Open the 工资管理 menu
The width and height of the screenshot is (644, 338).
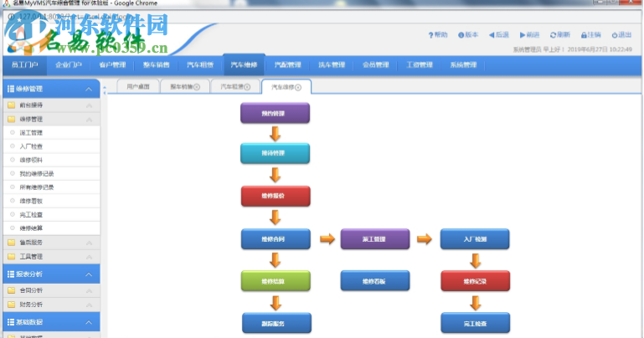pos(420,64)
